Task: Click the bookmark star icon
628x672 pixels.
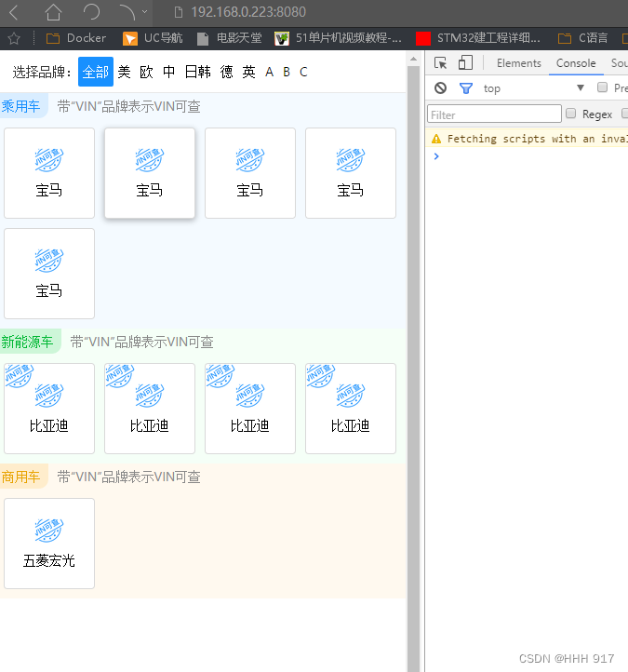Action: (14, 38)
